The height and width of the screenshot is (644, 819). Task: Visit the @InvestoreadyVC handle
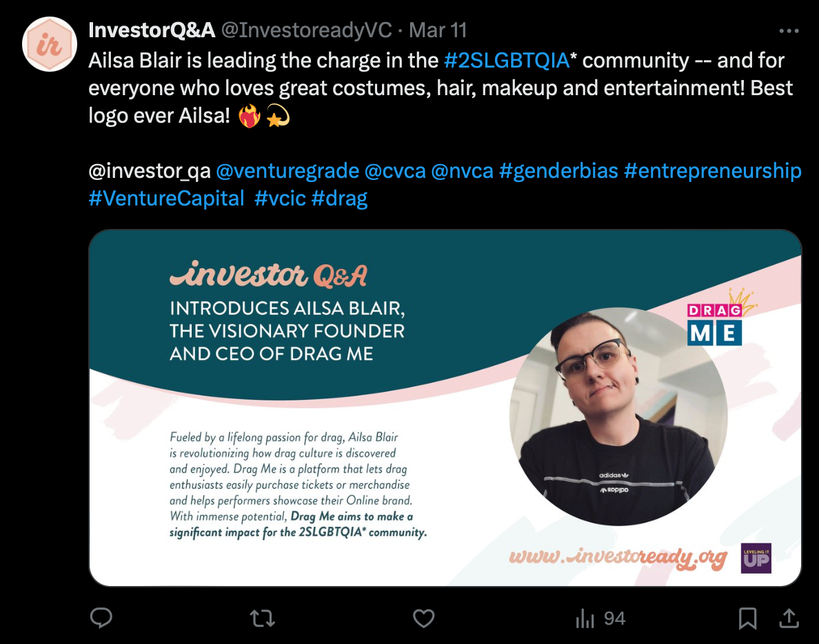coord(307,30)
